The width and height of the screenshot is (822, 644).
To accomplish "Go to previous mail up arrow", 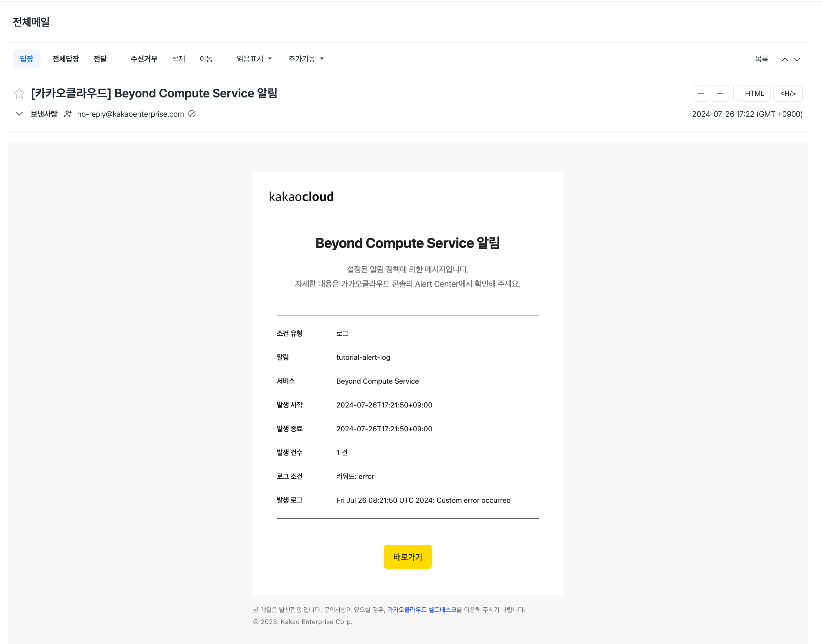I will 785,60.
